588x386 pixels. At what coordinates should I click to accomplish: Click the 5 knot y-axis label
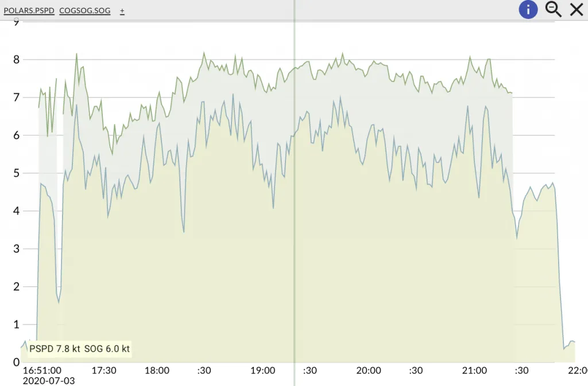click(16, 173)
